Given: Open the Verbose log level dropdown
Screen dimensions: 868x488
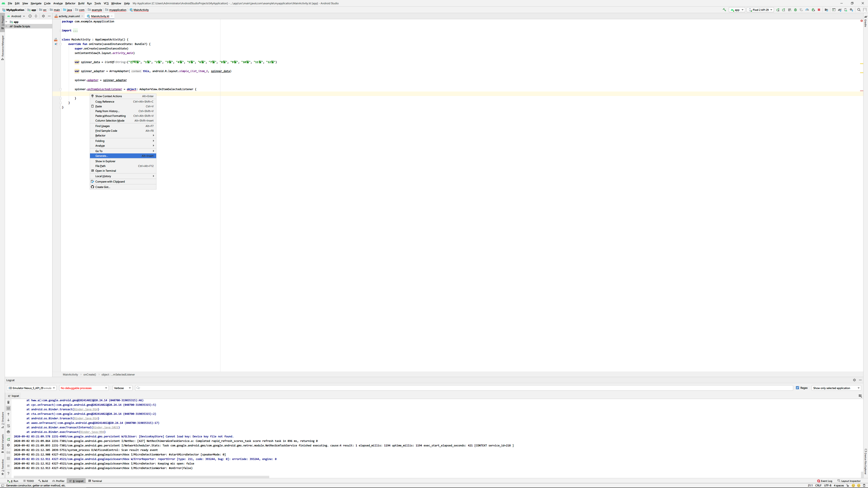Looking at the screenshot, I should (122, 388).
